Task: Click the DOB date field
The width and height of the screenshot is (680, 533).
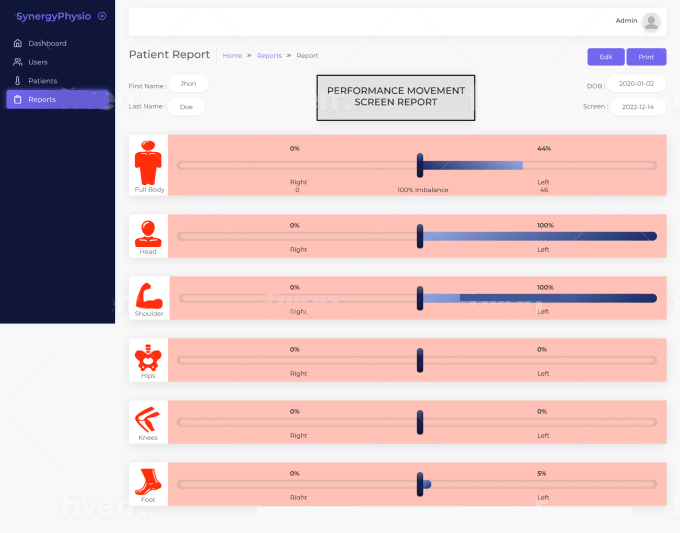Action: (x=636, y=85)
